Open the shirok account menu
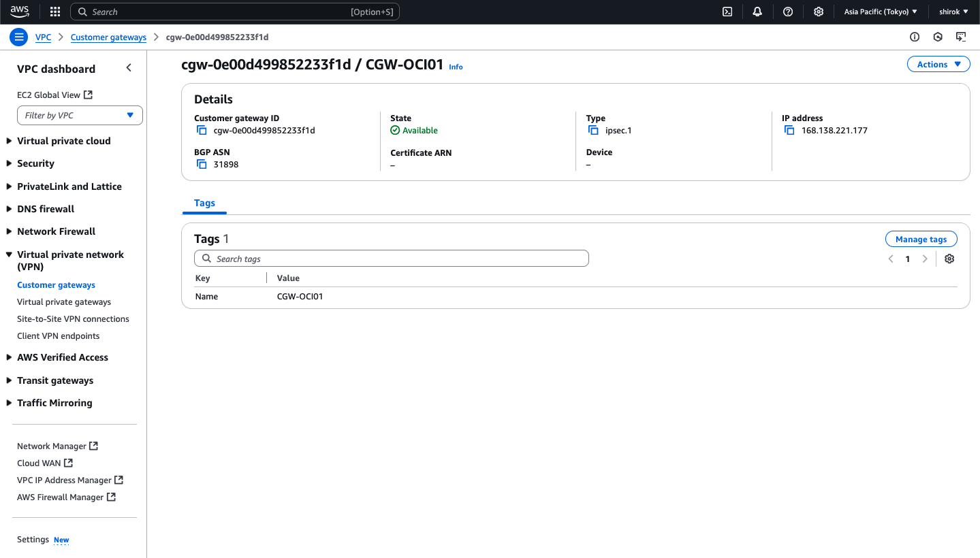 (953, 12)
